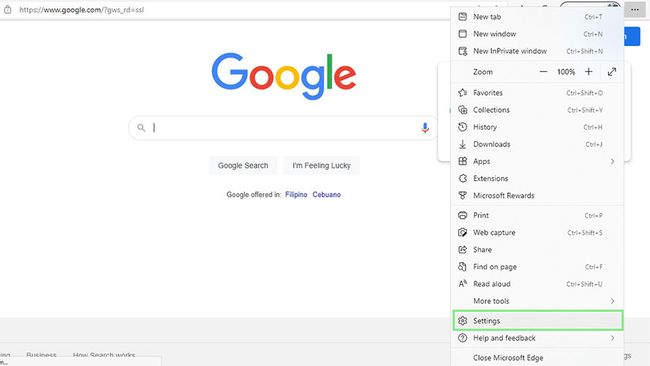The height and width of the screenshot is (366, 650).
Task: Click the Google Search button
Action: [243, 165]
